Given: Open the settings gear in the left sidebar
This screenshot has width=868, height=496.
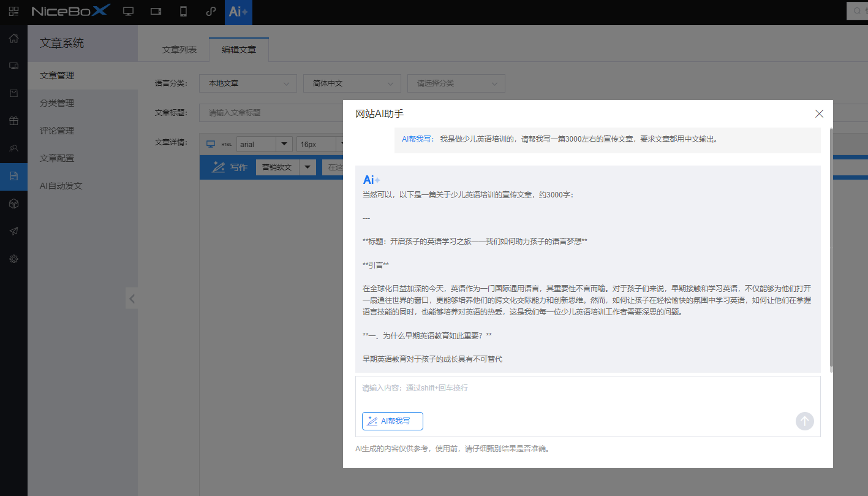Looking at the screenshot, I should tap(13, 258).
